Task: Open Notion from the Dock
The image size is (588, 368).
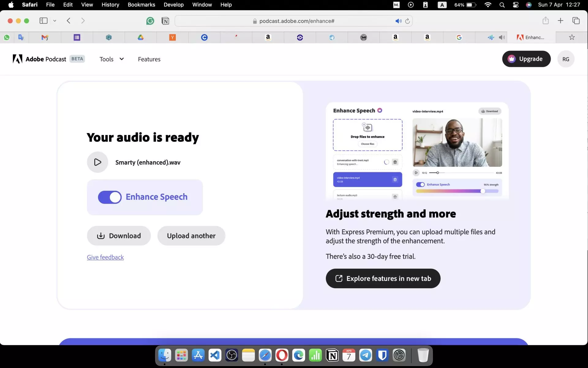Action: pyautogui.click(x=332, y=355)
